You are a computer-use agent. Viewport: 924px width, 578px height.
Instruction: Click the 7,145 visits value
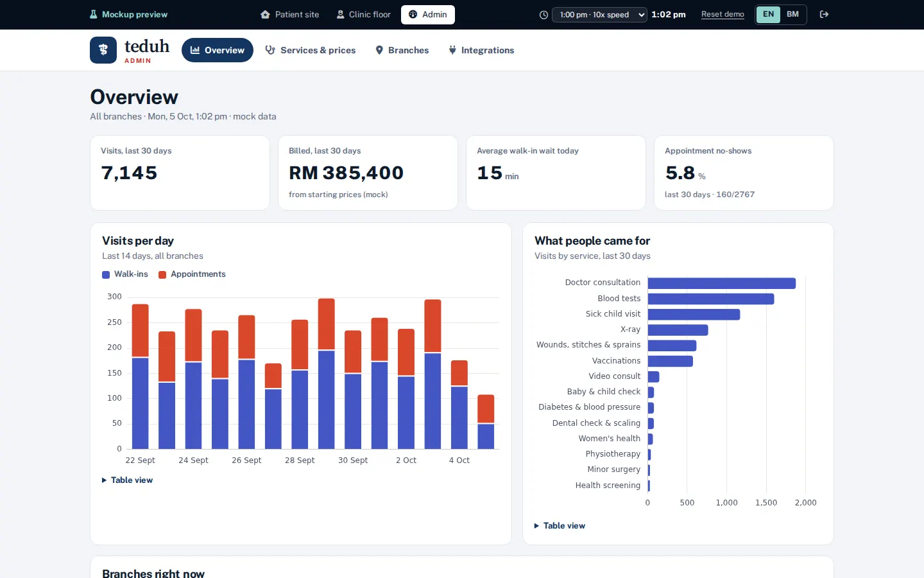(129, 173)
